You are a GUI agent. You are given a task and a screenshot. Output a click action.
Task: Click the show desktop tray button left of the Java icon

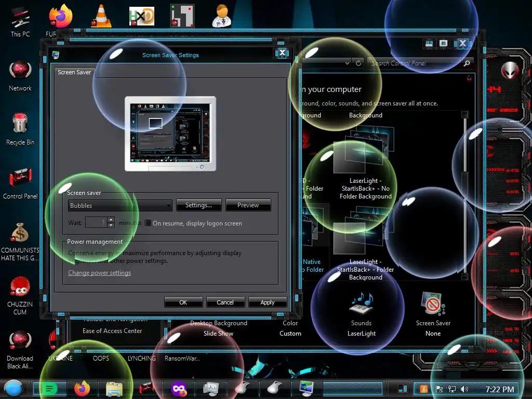point(403,389)
